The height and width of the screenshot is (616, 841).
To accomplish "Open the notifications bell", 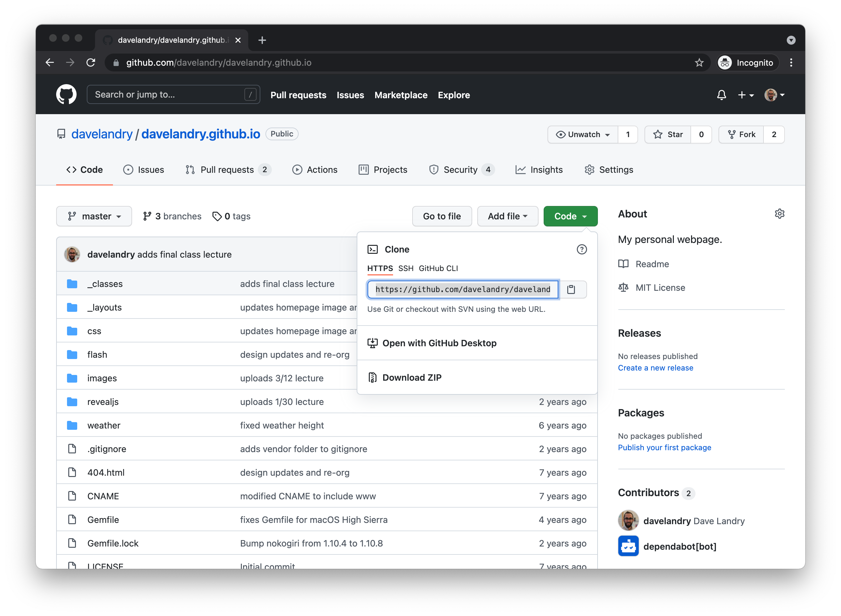I will [721, 95].
